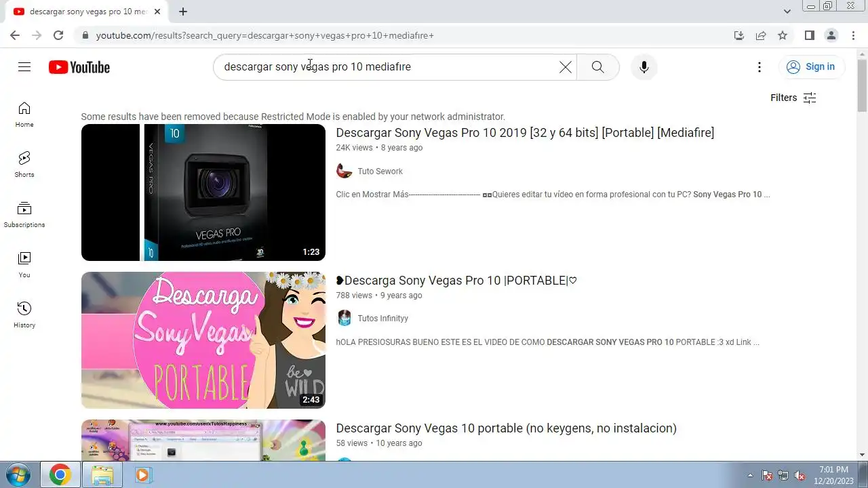Open Descarga Sony Vegas Portable pink thumbnail
The width and height of the screenshot is (868, 488).
point(203,340)
